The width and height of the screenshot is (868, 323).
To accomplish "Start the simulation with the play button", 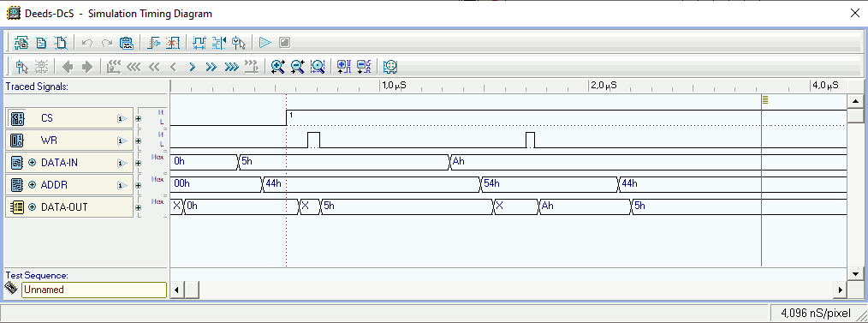I will (265, 43).
